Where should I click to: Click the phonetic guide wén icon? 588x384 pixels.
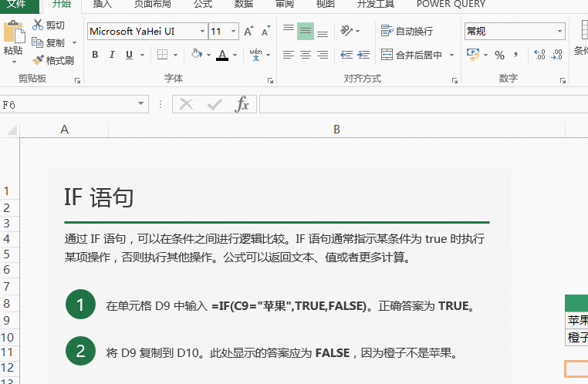(255, 55)
